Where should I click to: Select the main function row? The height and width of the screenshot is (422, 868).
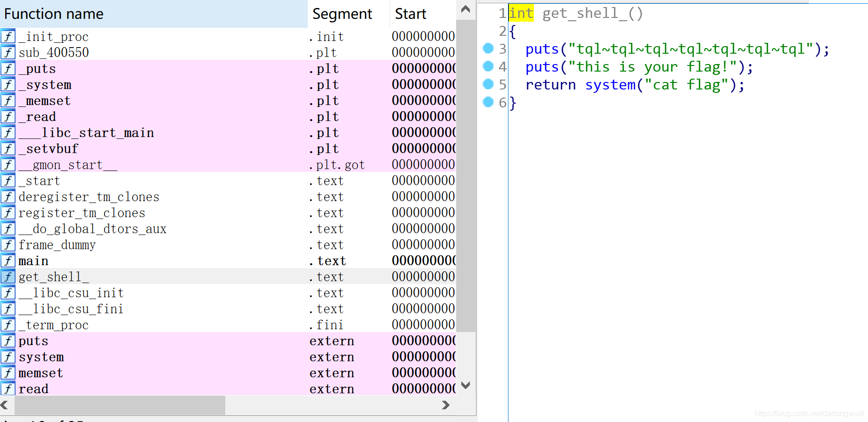point(228,260)
